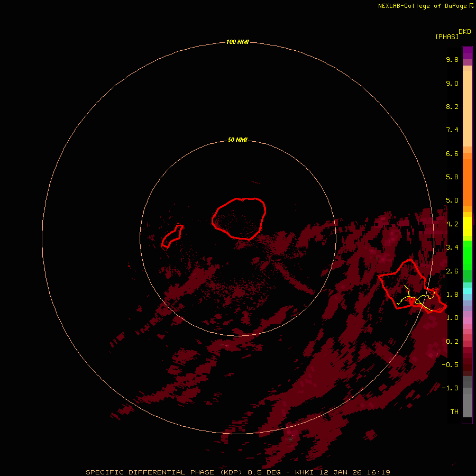The image size is (476, 476).
Task: Click the purple top segment of the color bar
Action: click(x=467, y=53)
